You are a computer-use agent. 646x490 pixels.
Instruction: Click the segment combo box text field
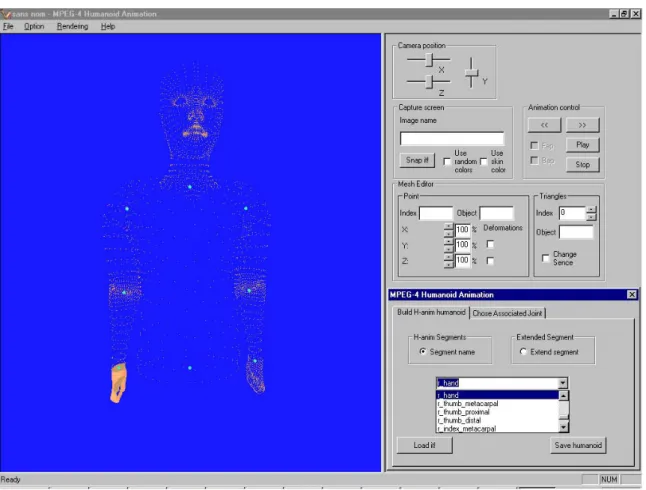pyautogui.click(x=497, y=383)
